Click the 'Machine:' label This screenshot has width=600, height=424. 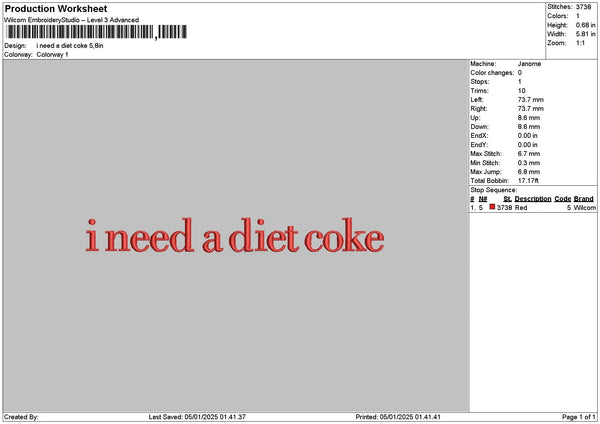tap(483, 64)
